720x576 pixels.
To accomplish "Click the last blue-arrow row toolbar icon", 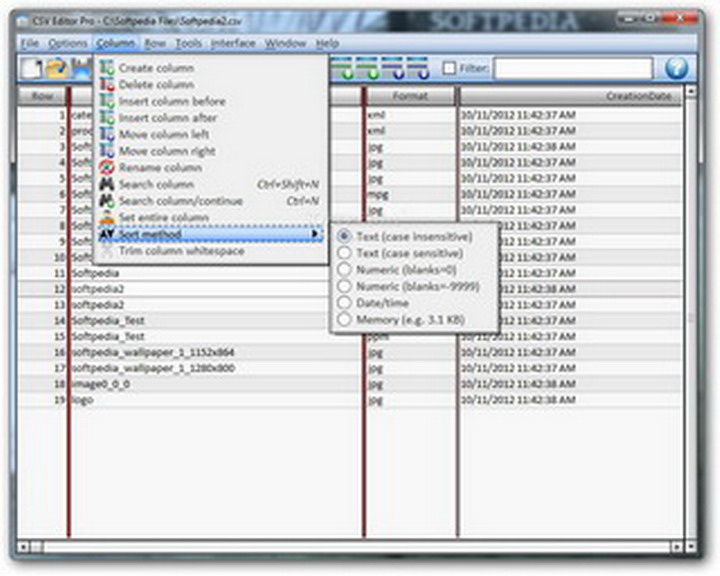I will tap(418, 68).
